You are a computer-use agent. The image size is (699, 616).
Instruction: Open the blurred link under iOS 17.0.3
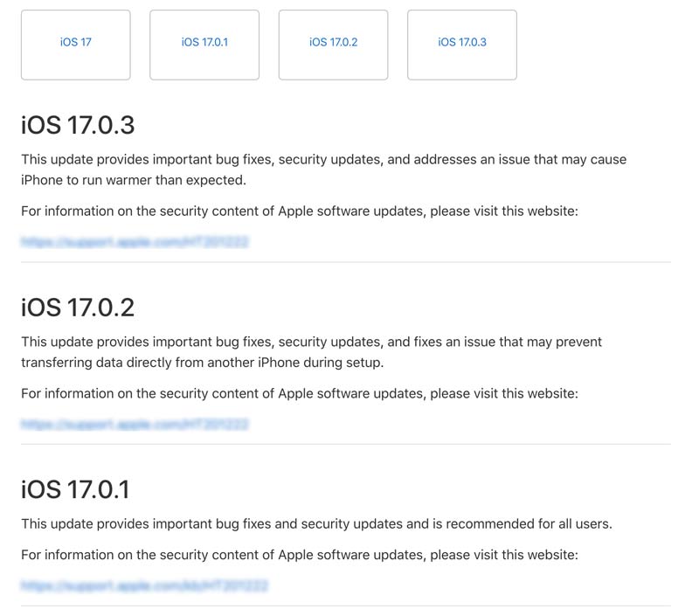pyautogui.click(x=135, y=241)
